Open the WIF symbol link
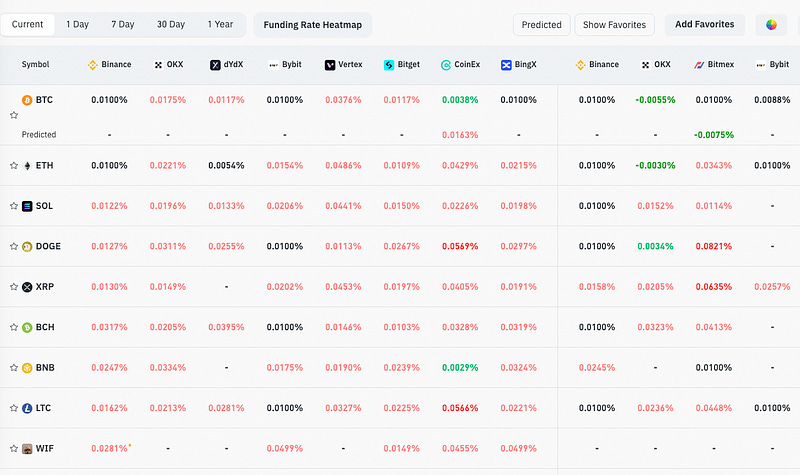800x475 pixels. 44,448
